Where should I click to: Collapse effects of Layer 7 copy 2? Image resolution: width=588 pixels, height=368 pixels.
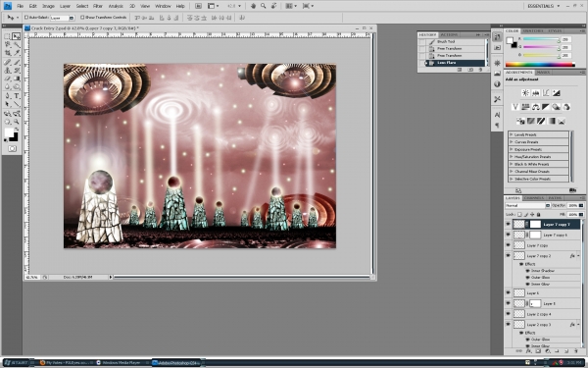(x=578, y=256)
